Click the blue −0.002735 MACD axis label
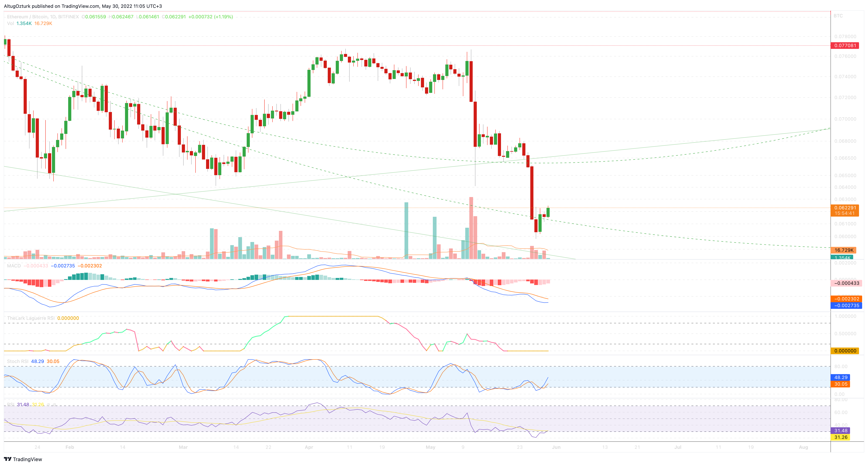The height and width of the screenshot is (466, 868). (846, 306)
